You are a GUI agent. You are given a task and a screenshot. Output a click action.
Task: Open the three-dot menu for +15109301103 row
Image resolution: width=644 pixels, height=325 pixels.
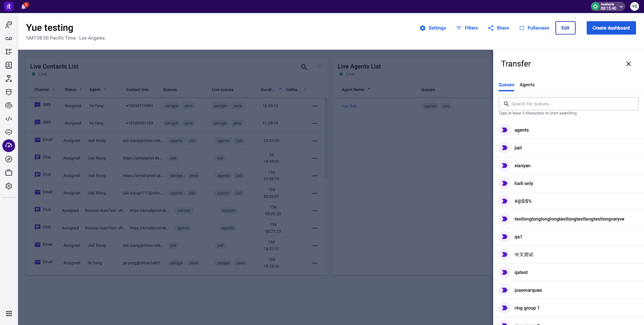point(315,123)
